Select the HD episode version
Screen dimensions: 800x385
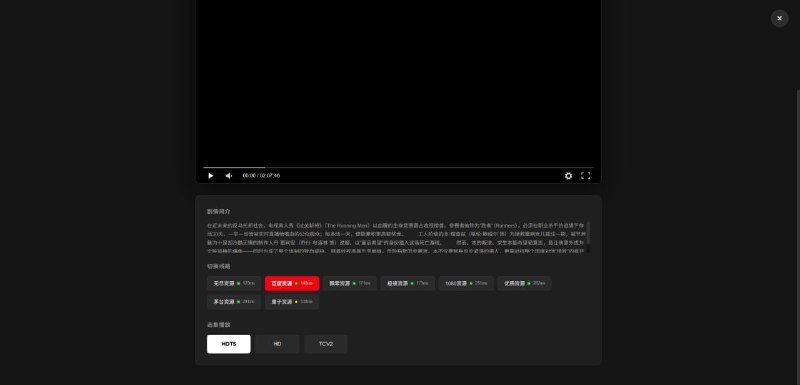coord(277,344)
